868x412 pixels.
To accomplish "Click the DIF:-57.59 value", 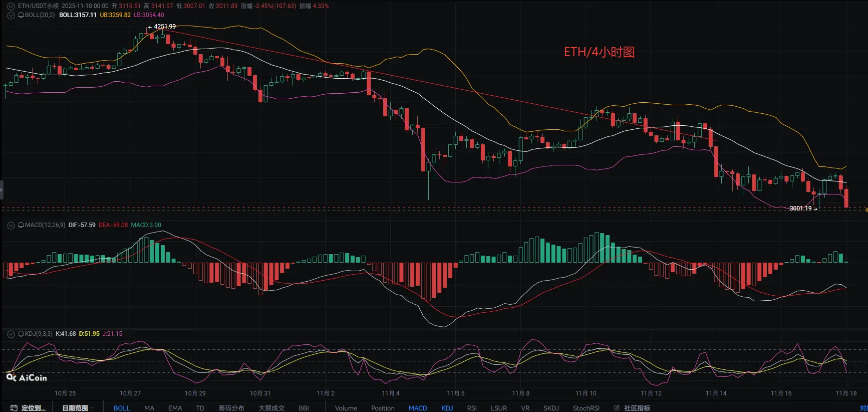I will 82,225.
